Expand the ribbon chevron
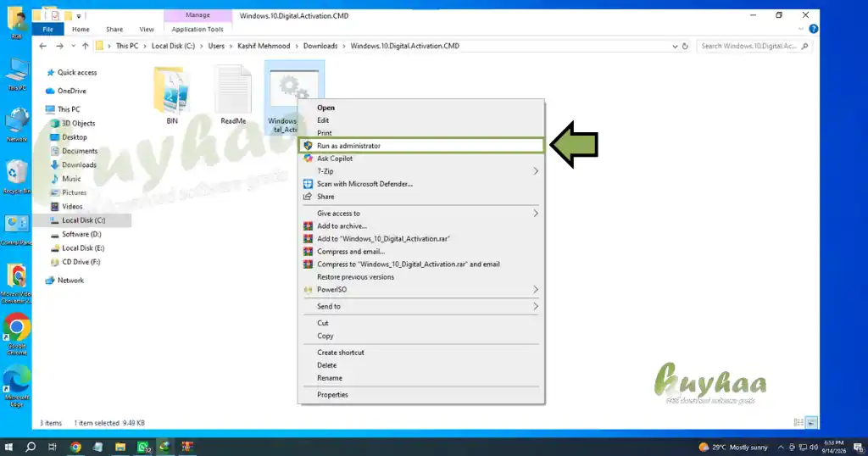Screen dimensions: 868x456 tap(800, 29)
